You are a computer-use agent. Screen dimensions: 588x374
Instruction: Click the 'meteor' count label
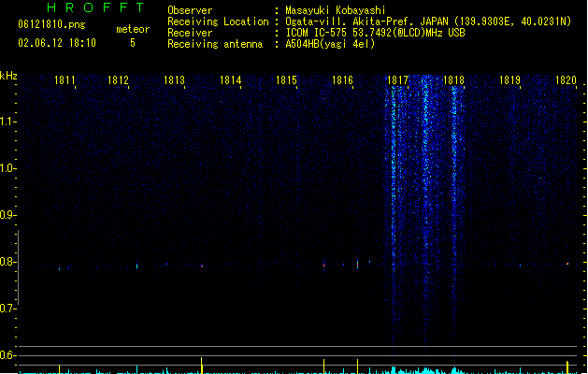[133, 29]
